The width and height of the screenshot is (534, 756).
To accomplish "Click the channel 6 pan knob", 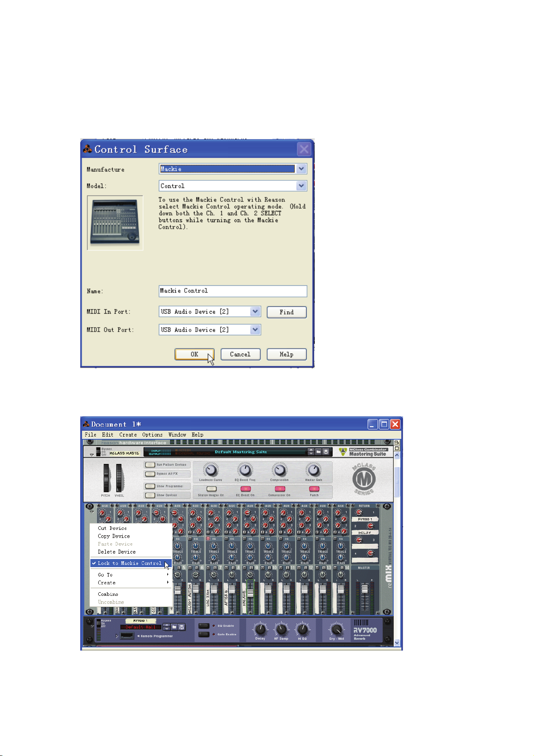I will point(195,574).
